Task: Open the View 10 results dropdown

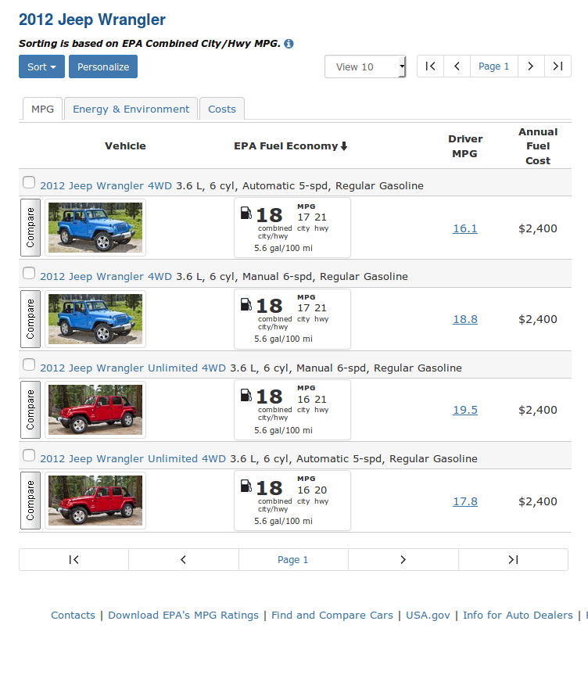Action: point(365,66)
